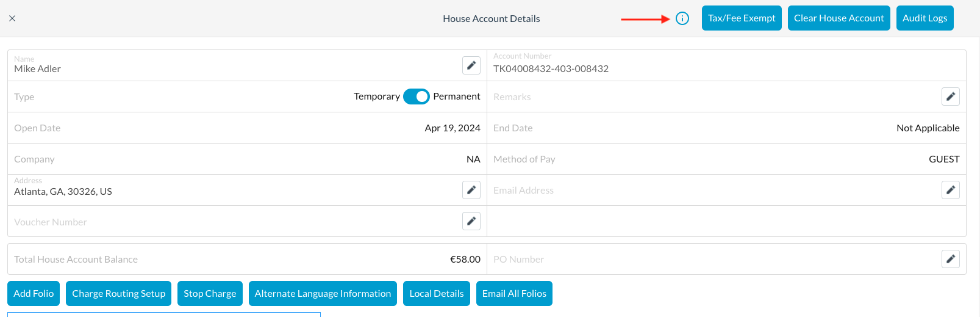
Task: Open Alternate Language Information
Action: click(x=323, y=293)
